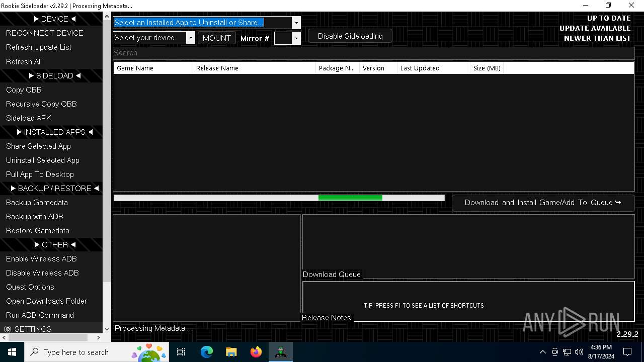Screen dimensions: 644x362
Task: Click Run ADB Command
Action: pyautogui.click(x=40, y=315)
